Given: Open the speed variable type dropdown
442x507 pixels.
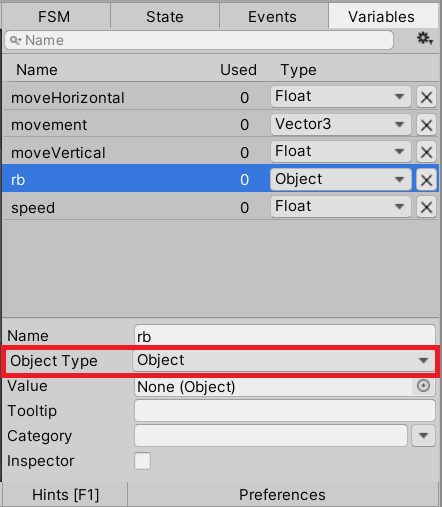Looking at the screenshot, I should (x=340, y=207).
